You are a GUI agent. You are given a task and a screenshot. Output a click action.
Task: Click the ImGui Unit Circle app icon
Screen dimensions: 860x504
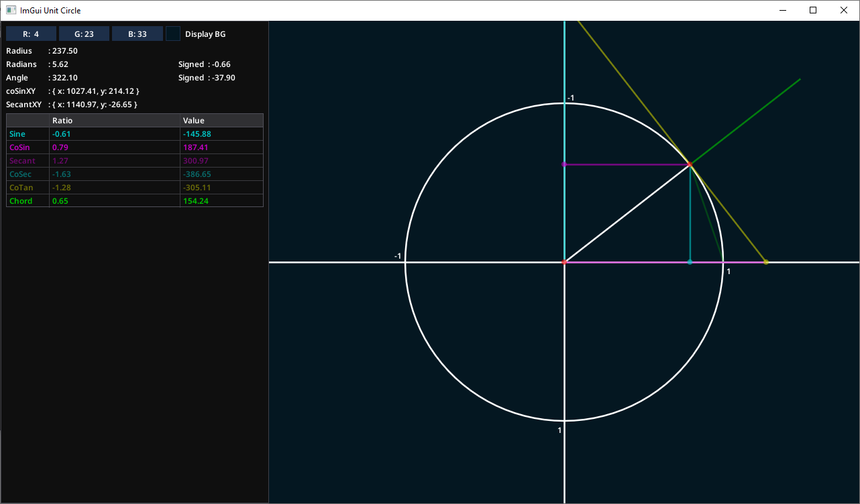click(11, 10)
